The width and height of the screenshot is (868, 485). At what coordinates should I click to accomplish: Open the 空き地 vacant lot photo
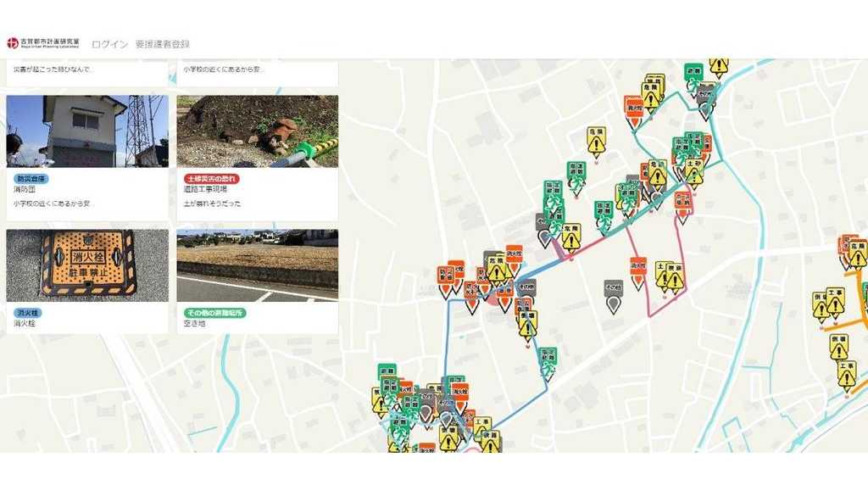257,265
